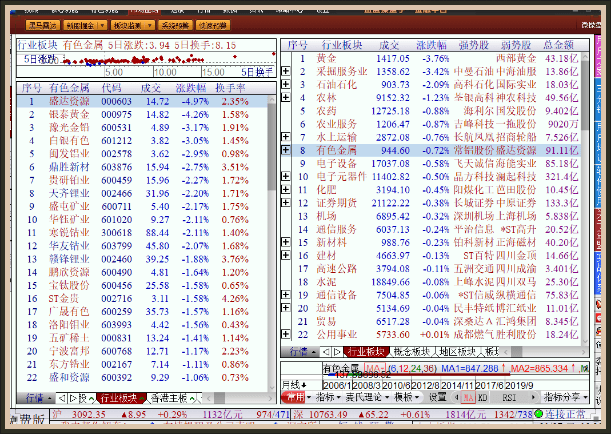
Task: Select stock 盛达资源 row
Action: (142, 101)
